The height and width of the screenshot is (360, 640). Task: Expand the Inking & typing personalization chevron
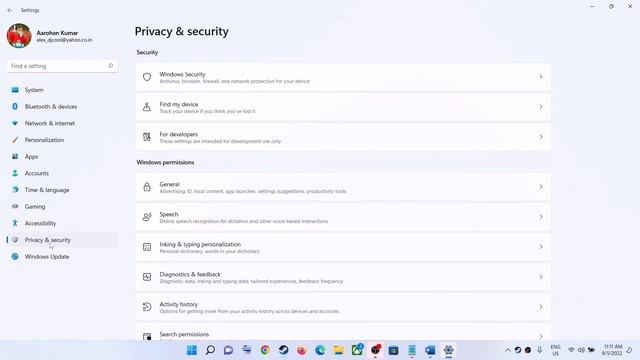tap(541, 247)
